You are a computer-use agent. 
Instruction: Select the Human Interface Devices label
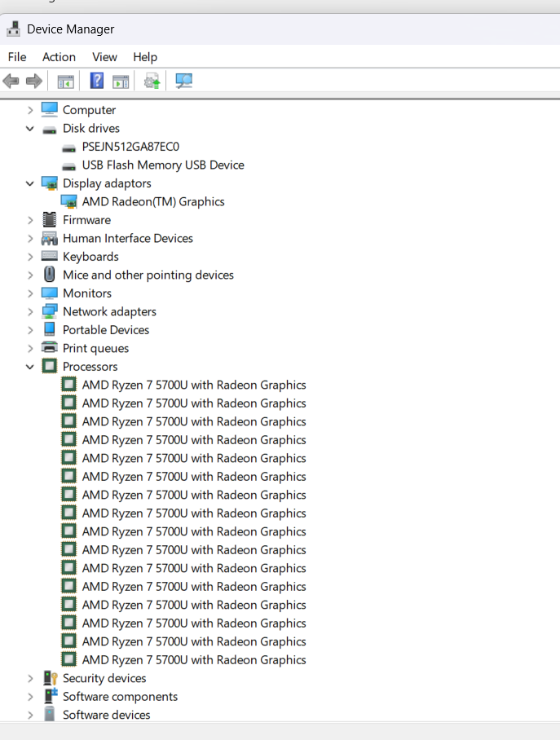127,238
